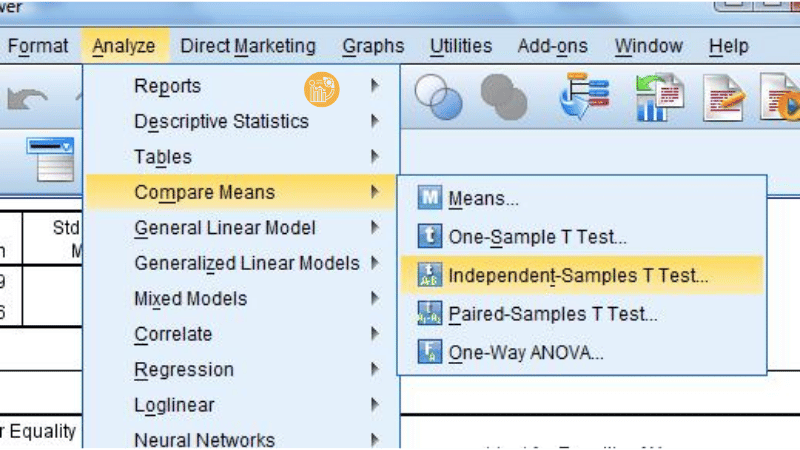The height and width of the screenshot is (450, 800).
Task: Click the Neural Networks submenu arrow
Action: pyautogui.click(x=375, y=440)
